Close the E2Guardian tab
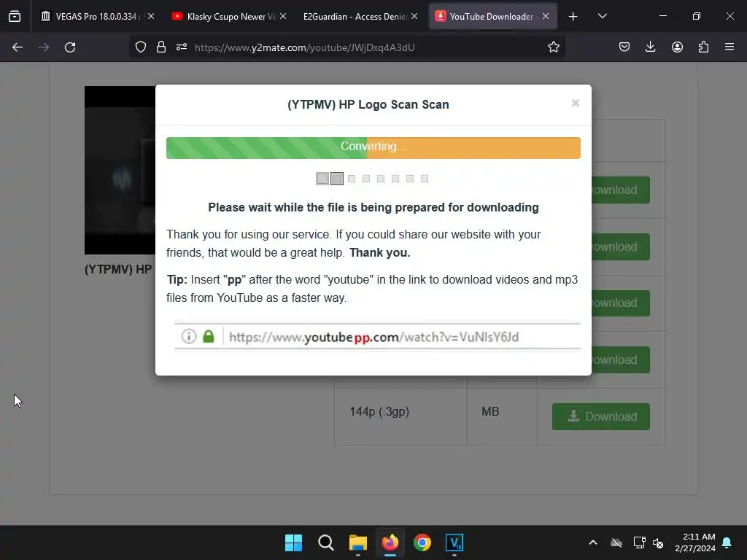 [414, 16]
